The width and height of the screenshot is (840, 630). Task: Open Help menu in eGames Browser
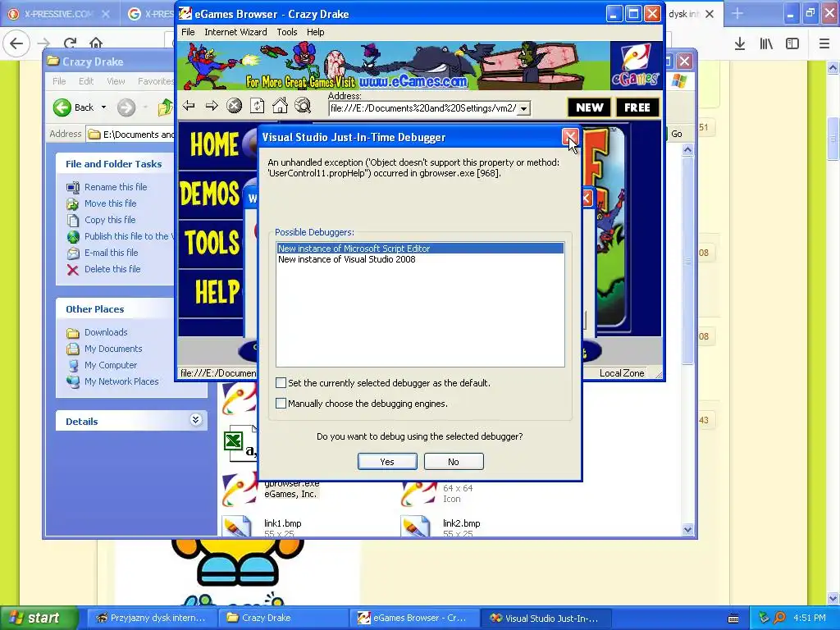tap(316, 32)
